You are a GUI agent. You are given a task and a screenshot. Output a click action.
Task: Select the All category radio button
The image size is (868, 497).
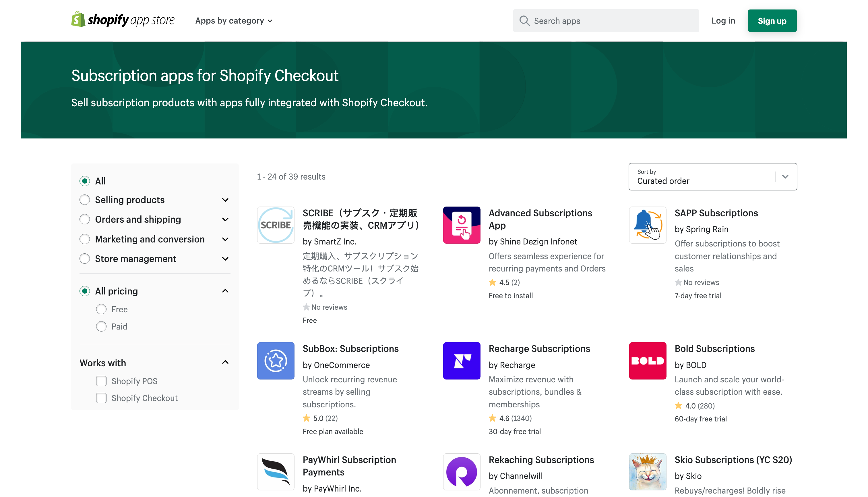click(85, 181)
